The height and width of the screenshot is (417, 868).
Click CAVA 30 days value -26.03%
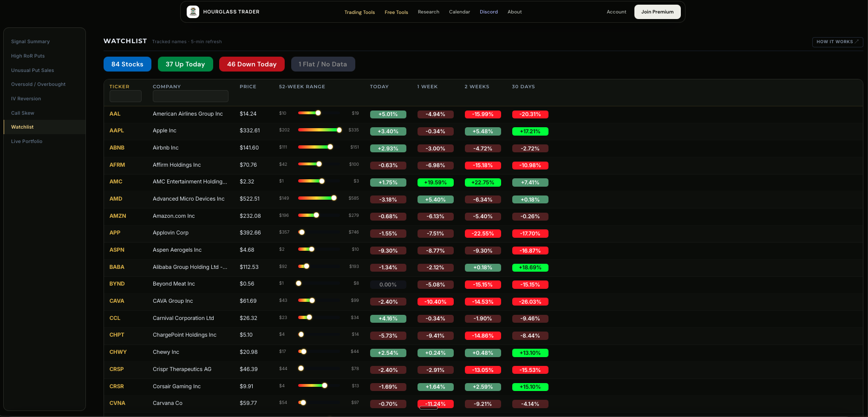pos(530,302)
